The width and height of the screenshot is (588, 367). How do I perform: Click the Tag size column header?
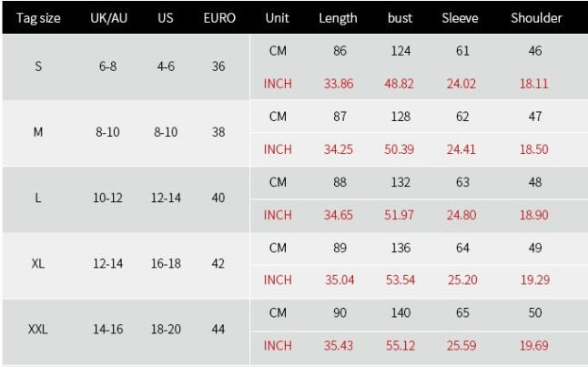tap(38, 18)
